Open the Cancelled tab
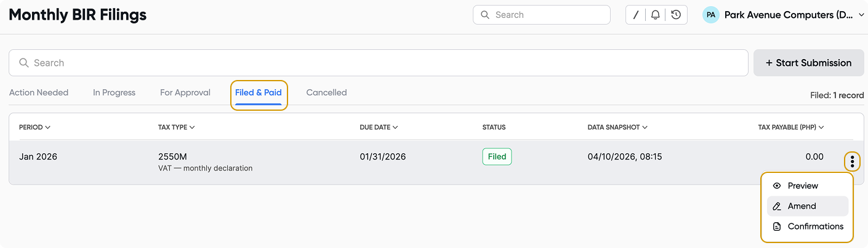Image resolution: width=868 pixels, height=248 pixels. pos(326,92)
